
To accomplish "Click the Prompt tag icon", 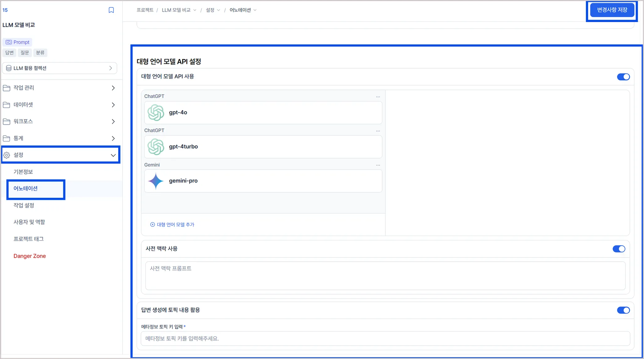I will click(x=8, y=42).
